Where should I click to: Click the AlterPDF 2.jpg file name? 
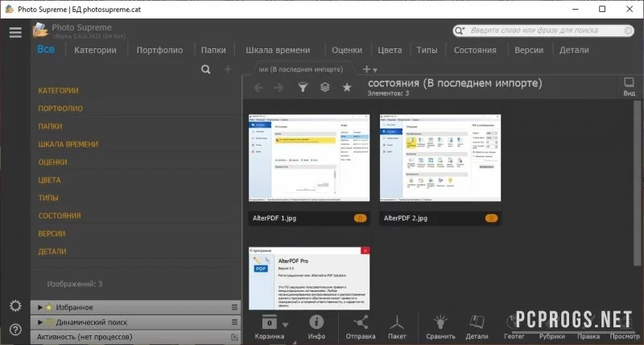pos(406,218)
